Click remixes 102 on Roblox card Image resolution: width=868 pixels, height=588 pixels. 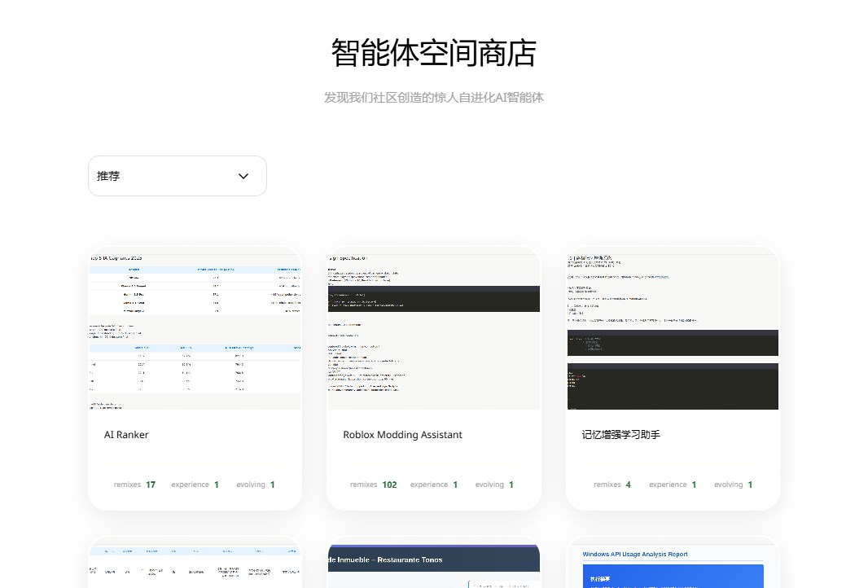(x=373, y=485)
